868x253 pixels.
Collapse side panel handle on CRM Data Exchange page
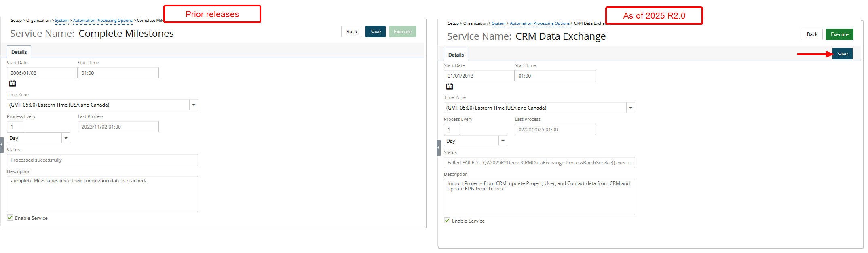(x=439, y=148)
